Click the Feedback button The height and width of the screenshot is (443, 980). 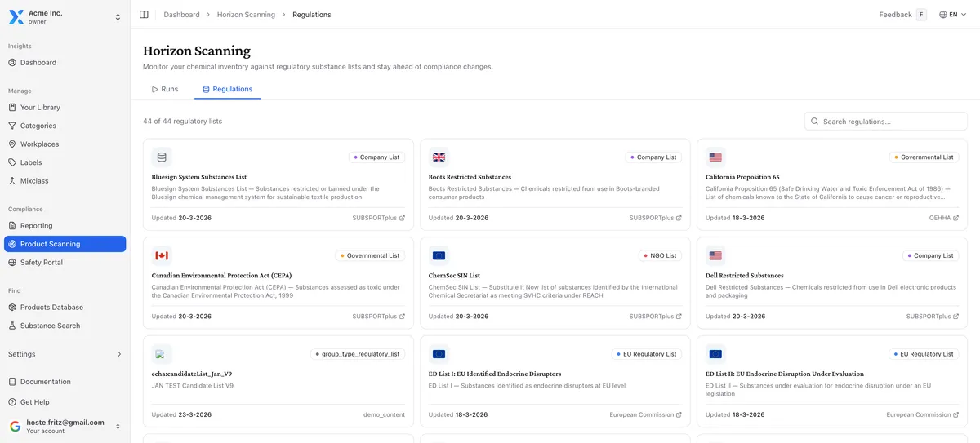[902, 15]
